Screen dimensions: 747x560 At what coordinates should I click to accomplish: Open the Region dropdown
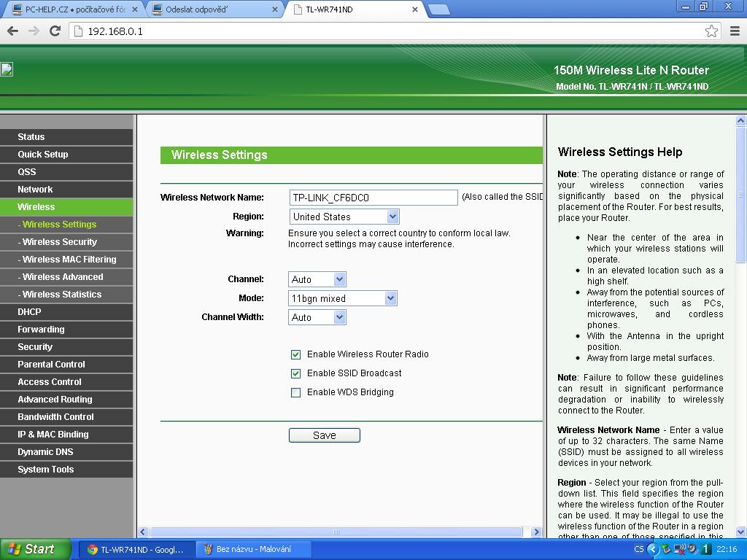(x=344, y=217)
